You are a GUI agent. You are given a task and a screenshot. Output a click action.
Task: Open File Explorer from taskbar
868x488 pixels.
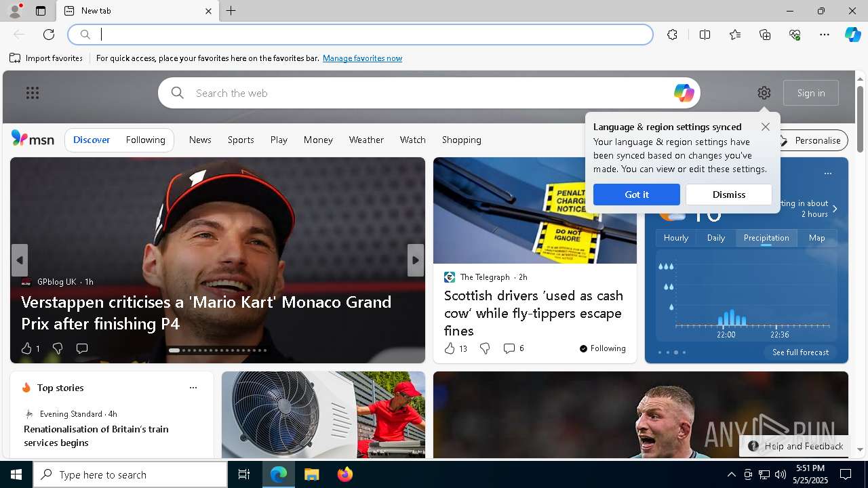pyautogui.click(x=311, y=474)
